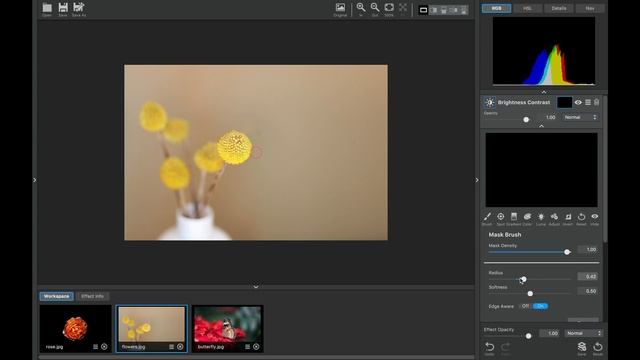
Task: Click the Save preset icon bottom right
Action: (582, 347)
